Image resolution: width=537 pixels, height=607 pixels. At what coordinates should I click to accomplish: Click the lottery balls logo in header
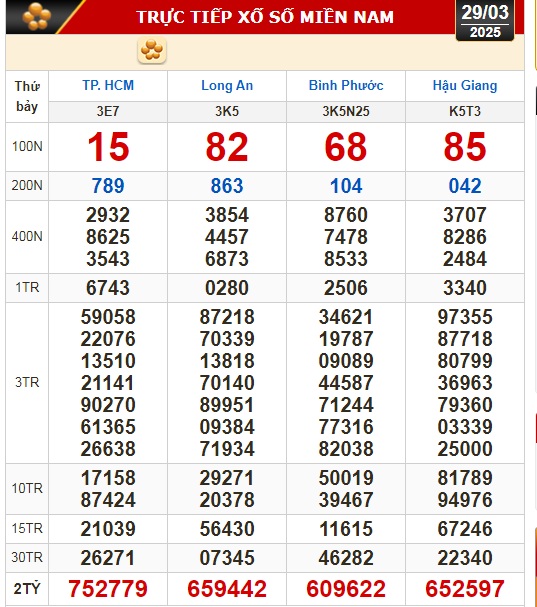(x=37, y=16)
